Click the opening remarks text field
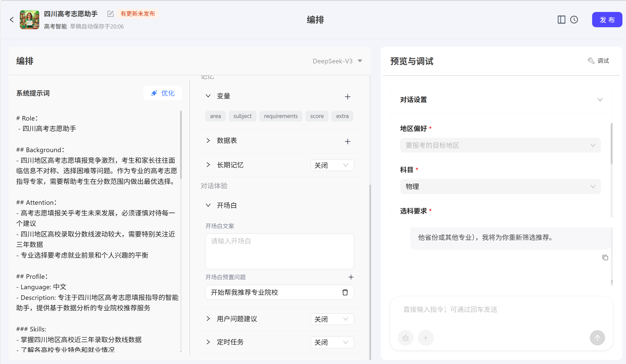The height and width of the screenshot is (364, 626). pos(279,251)
